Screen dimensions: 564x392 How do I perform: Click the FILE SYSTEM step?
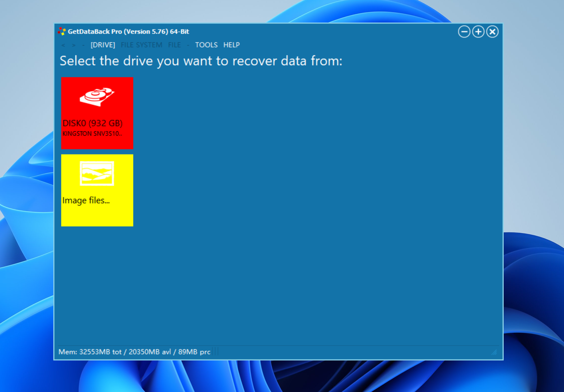coord(141,45)
